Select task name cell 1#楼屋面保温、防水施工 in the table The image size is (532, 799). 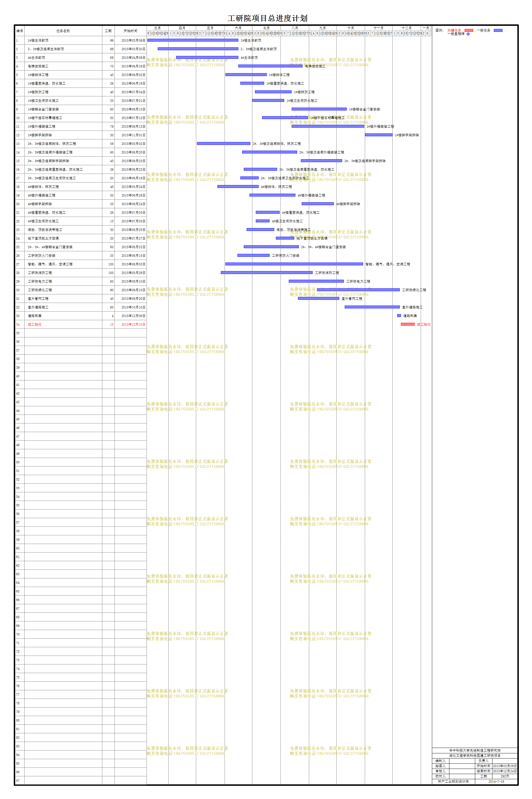point(63,83)
